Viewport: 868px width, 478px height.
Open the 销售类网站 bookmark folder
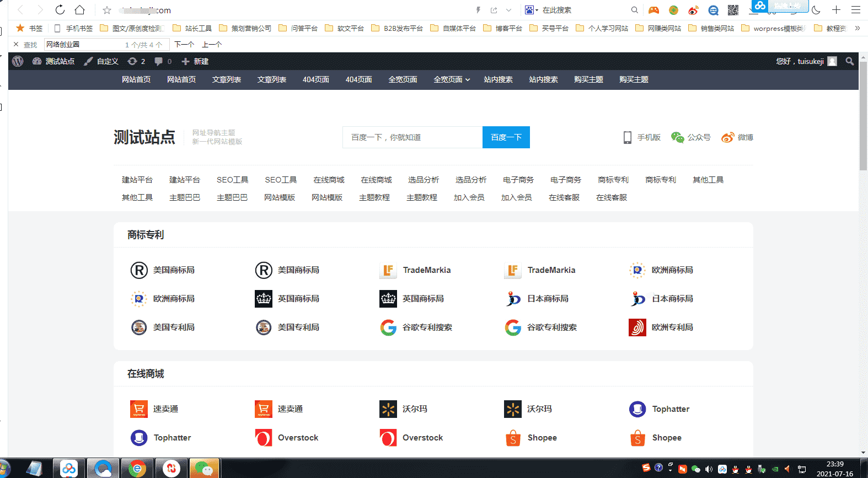coord(711,28)
